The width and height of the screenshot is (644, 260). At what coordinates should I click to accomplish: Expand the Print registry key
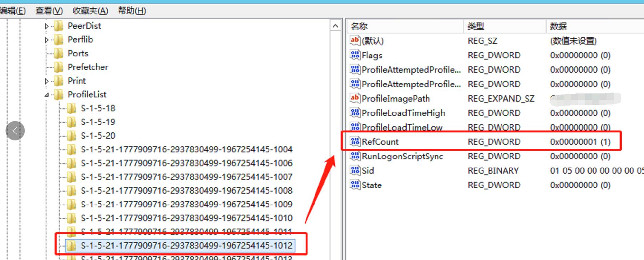[x=46, y=81]
